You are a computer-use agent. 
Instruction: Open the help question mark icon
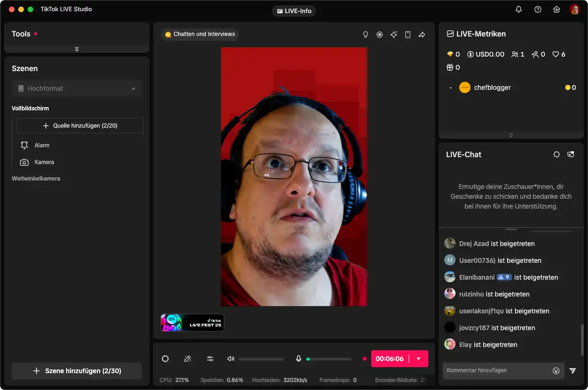pyautogui.click(x=538, y=9)
